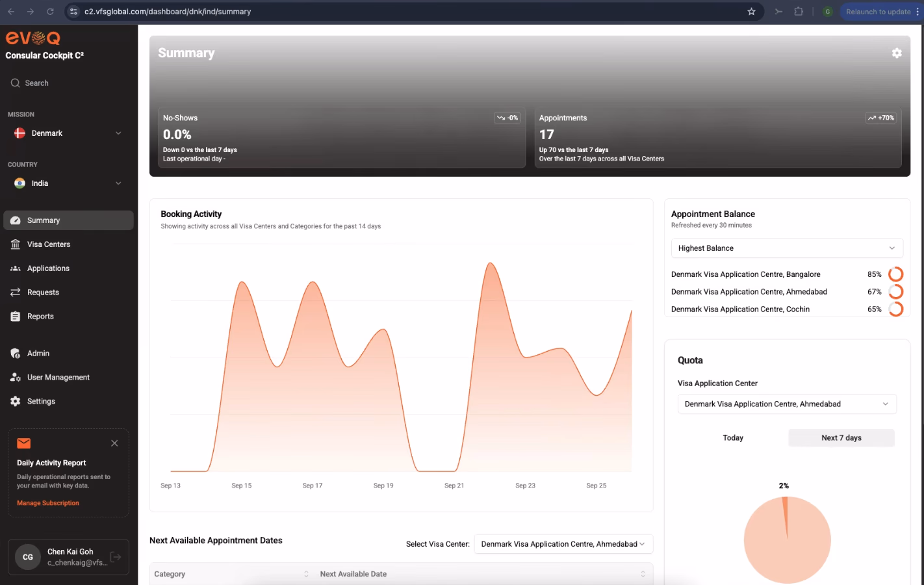Open the India country selector
The image size is (924, 585).
coord(68,183)
